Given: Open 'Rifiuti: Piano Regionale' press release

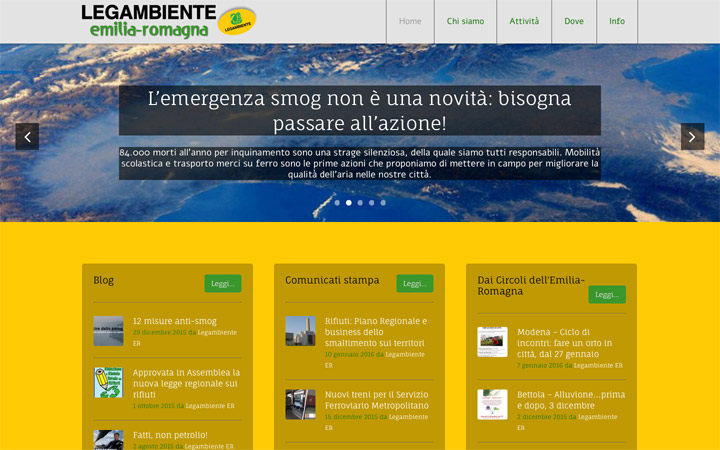Looking at the screenshot, I should pos(376,332).
